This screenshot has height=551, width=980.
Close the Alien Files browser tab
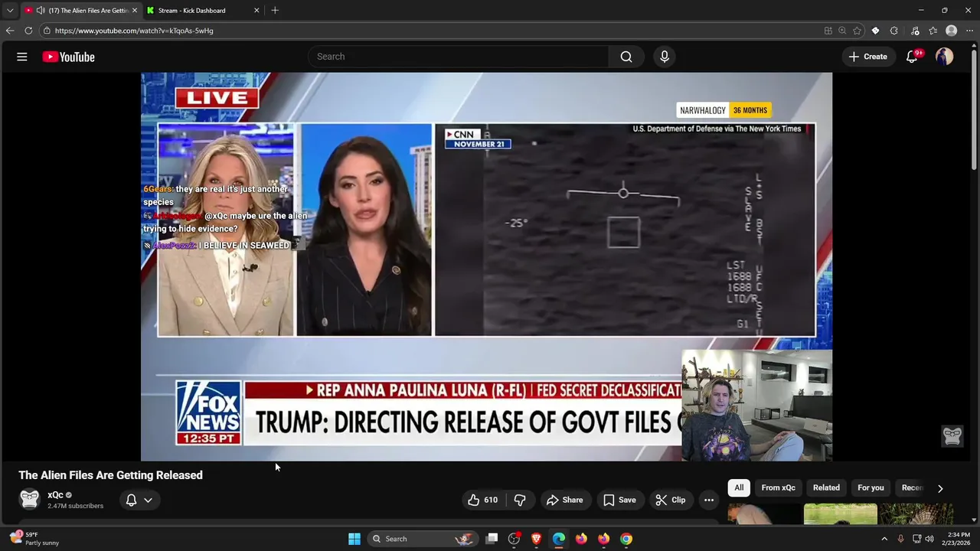(x=135, y=11)
